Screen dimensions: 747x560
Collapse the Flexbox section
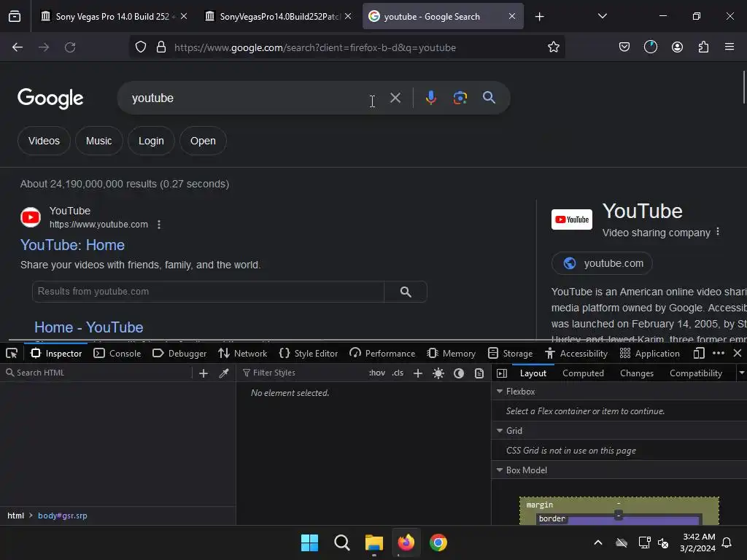(x=500, y=392)
